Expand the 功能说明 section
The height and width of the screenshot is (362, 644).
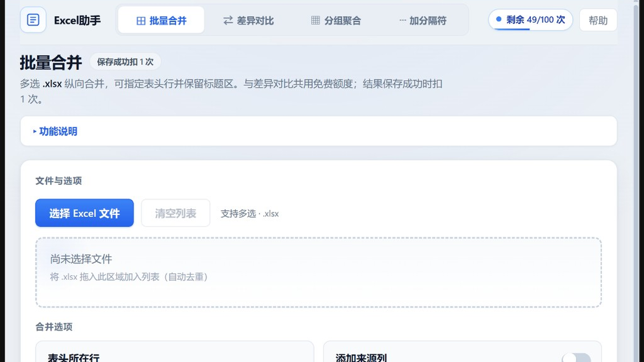tap(318, 131)
